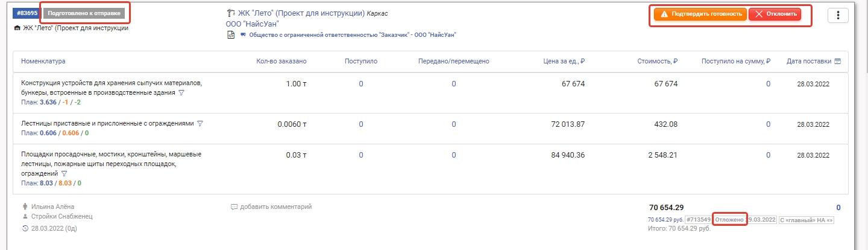868x250 pixels.
Task: Click the warehouse icon under order number
Action: [16, 28]
